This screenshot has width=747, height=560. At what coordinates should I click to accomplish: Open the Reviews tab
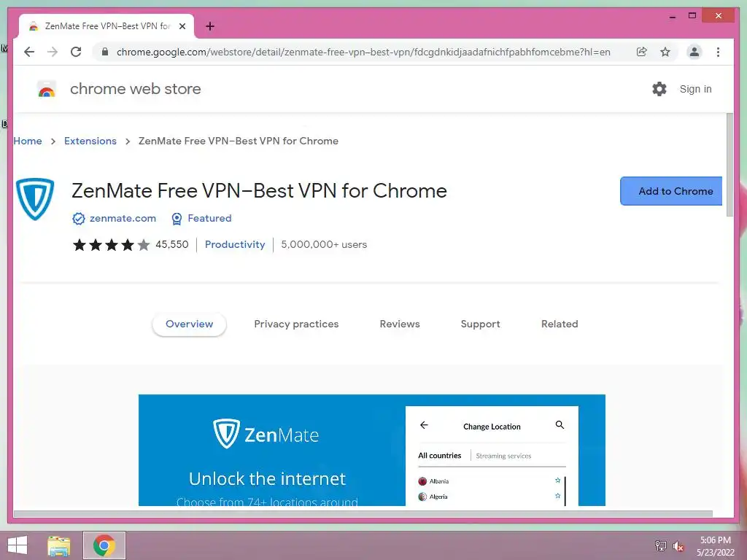click(x=400, y=324)
